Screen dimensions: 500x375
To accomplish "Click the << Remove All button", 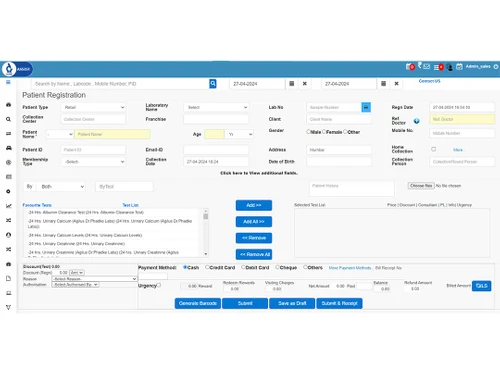I will click(x=254, y=254).
